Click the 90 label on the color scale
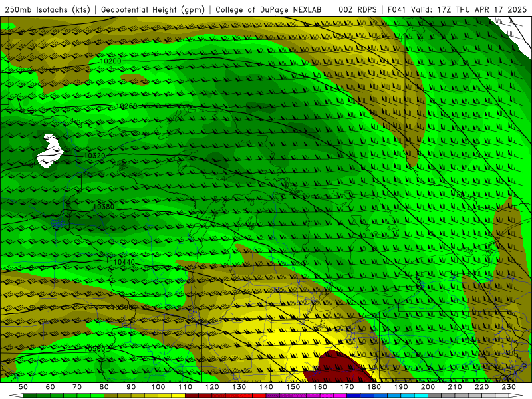532x399 pixels. [x=131, y=387]
